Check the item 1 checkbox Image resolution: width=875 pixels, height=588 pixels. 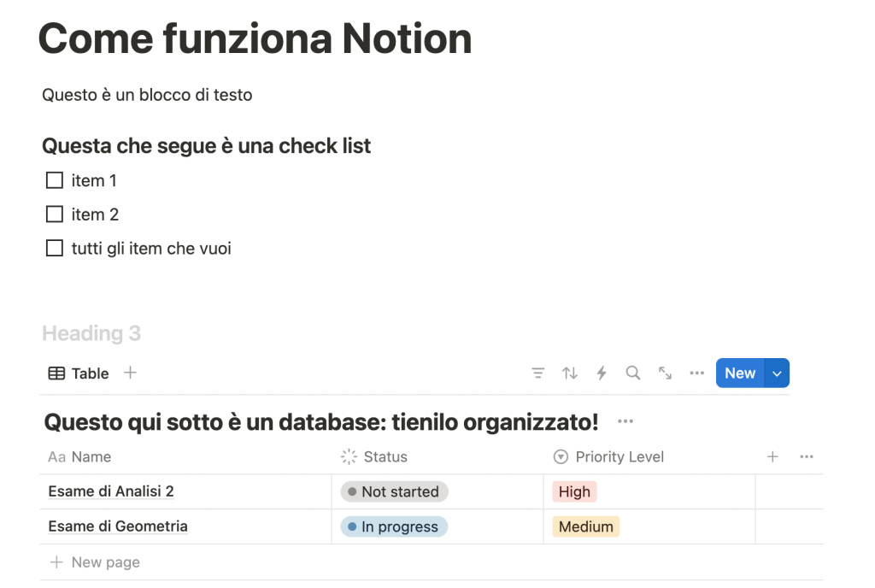tap(55, 180)
